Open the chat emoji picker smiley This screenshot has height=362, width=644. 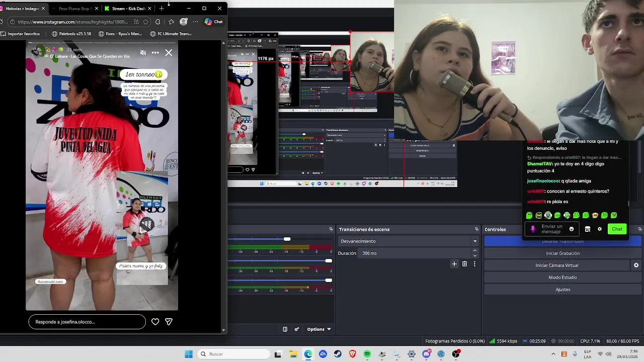tap(571, 229)
